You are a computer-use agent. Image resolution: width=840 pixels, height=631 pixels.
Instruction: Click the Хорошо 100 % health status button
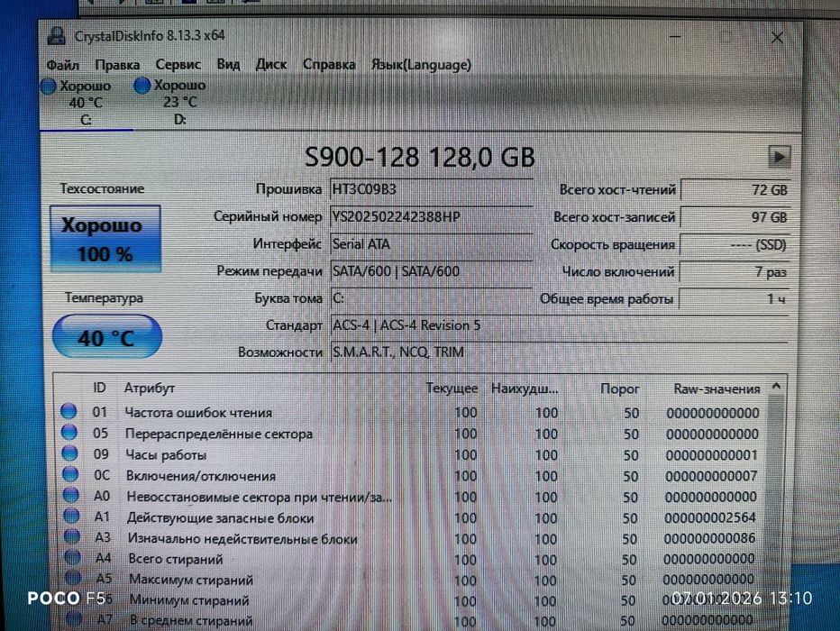[x=105, y=239]
